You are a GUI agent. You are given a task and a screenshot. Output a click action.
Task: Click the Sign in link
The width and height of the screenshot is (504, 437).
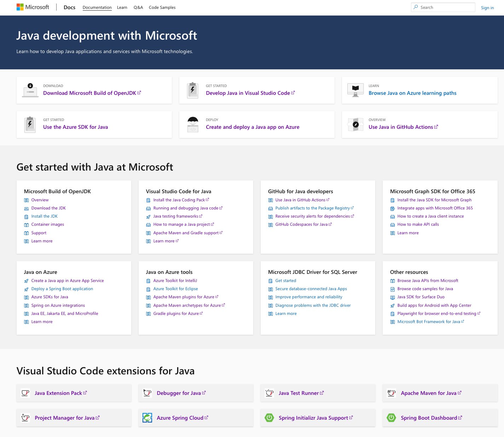(x=487, y=7)
